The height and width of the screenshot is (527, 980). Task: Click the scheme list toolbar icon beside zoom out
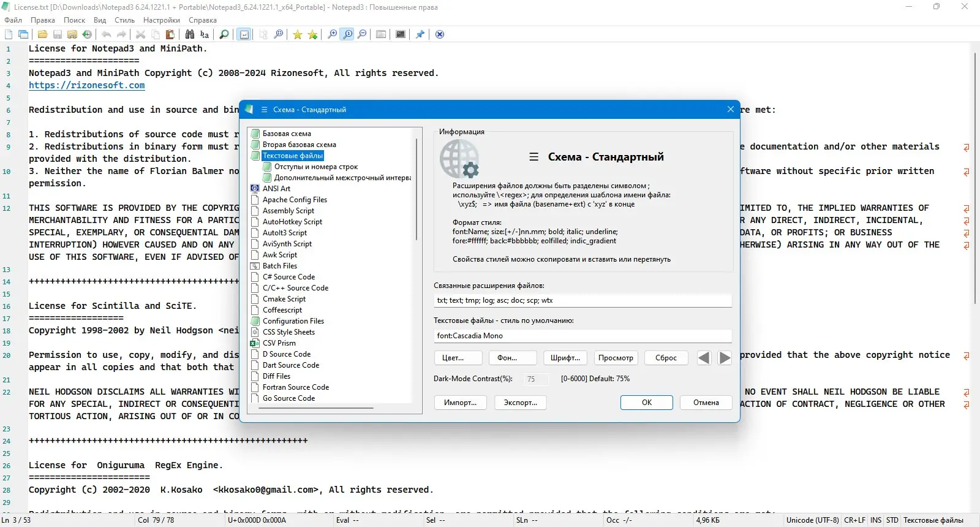(x=381, y=34)
